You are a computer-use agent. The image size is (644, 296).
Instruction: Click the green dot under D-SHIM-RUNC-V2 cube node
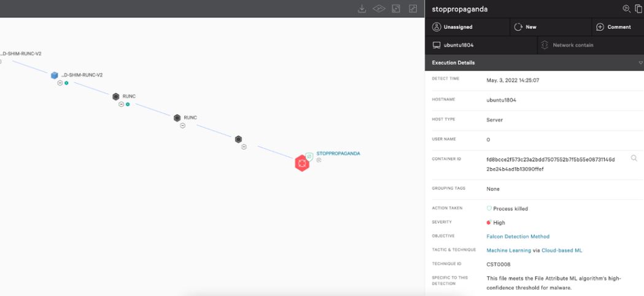tap(66, 83)
